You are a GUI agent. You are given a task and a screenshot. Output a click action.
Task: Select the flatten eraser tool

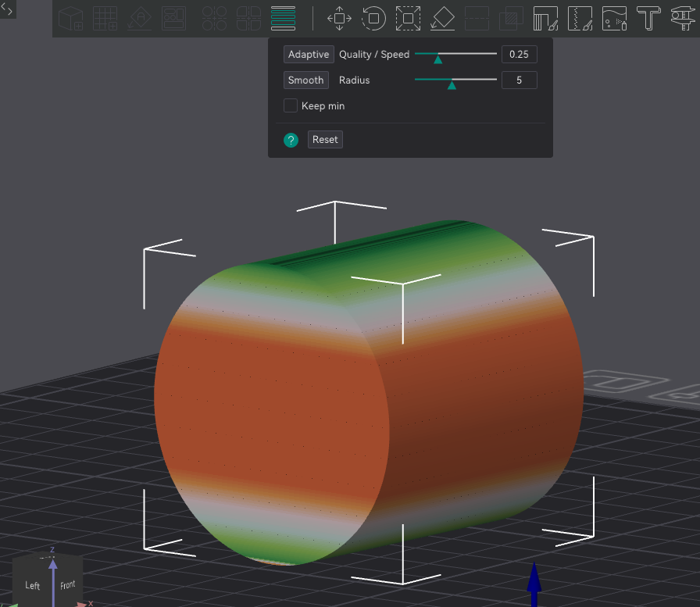tap(442, 18)
